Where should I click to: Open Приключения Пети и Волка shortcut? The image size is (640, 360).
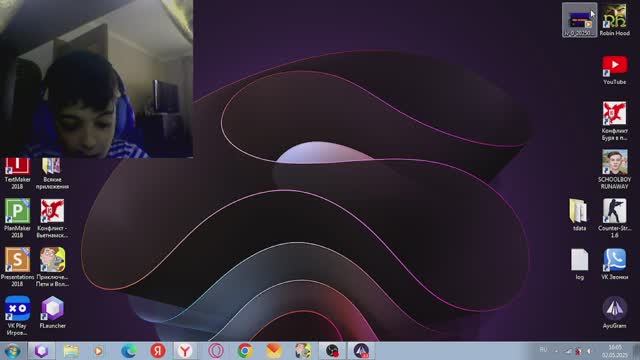point(52,267)
